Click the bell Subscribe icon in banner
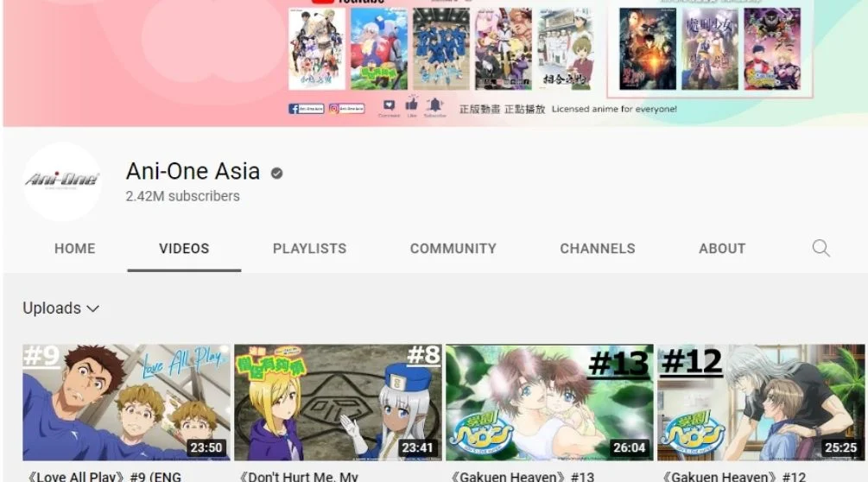This screenshot has height=482, width=868. (434, 105)
